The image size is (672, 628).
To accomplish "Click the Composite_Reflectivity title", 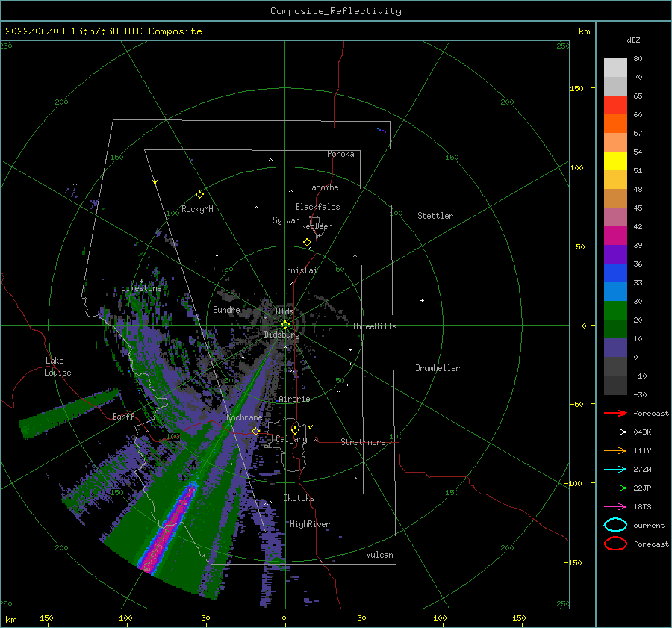I will pos(335,11).
